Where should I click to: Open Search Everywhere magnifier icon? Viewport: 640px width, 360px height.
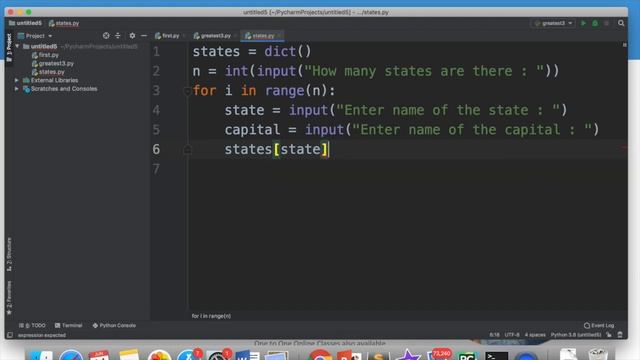point(621,23)
